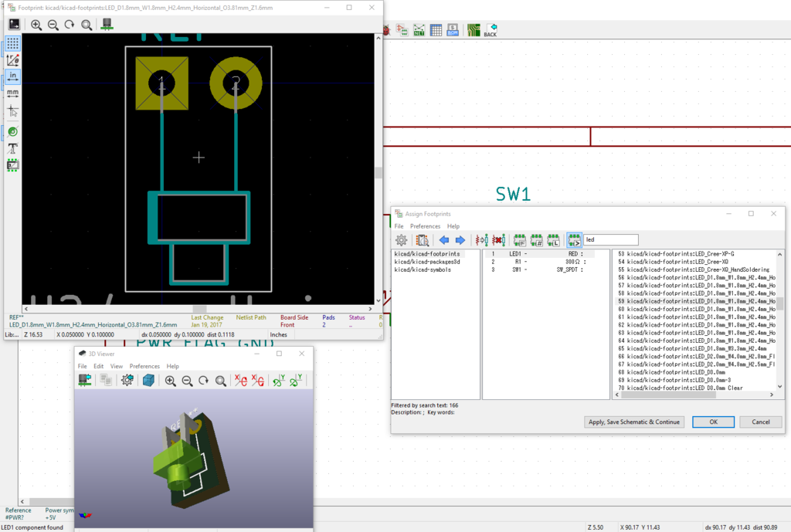This screenshot has height=532, width=791.
Task: Select kicad/kicad-packages3d library
Action: click(426, 262)
